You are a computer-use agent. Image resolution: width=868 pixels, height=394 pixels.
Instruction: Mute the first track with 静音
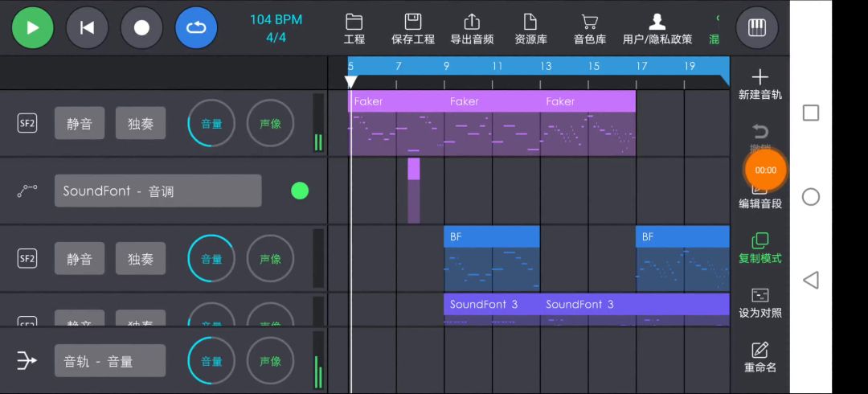click(80, 124)
